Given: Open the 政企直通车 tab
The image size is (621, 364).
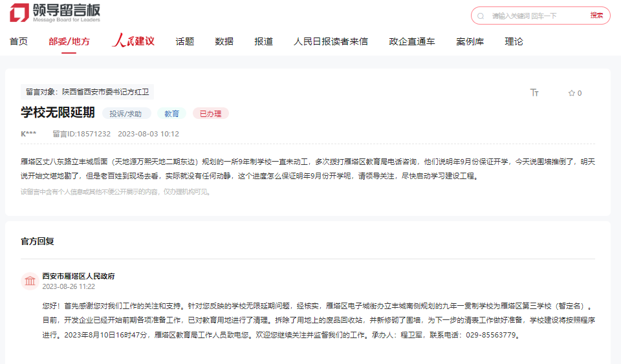Looking at the screenshot, I should click(x=412, y=41).
